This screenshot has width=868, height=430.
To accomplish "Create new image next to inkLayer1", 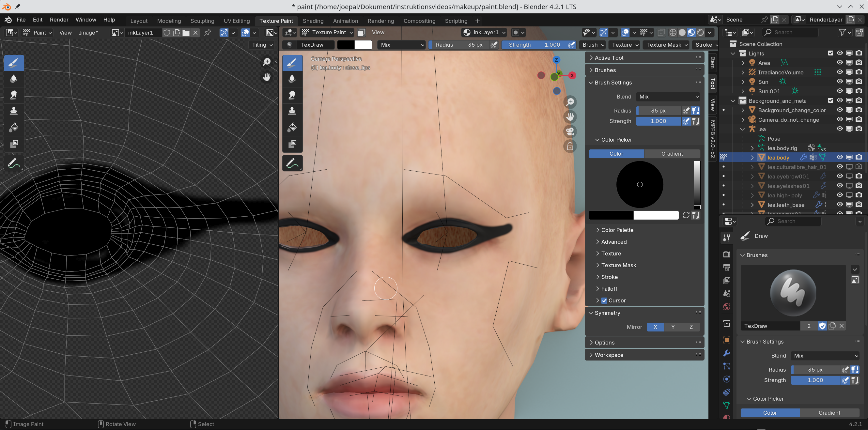I will [176, 33].
